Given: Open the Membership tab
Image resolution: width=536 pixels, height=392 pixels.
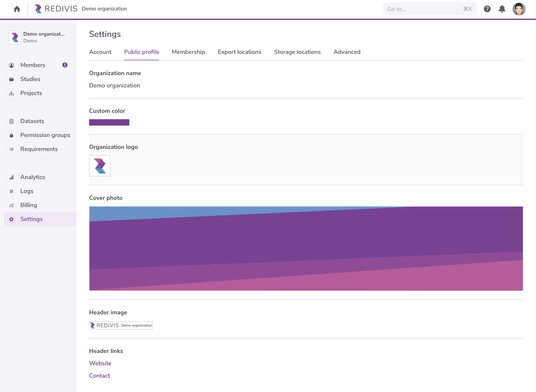Looking at the screenshot, I should [188, 52].
